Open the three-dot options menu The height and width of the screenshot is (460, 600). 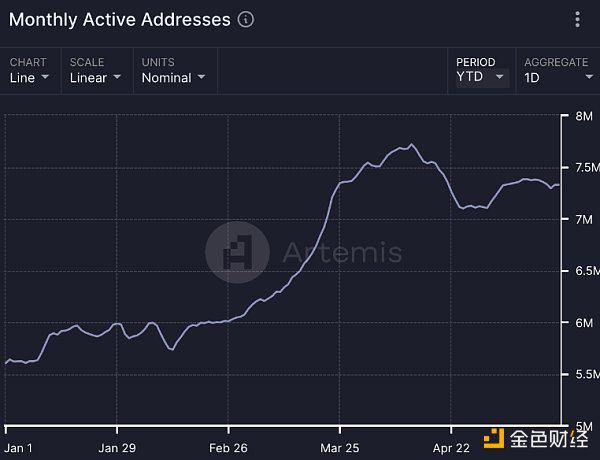click(x=577, y=20)
